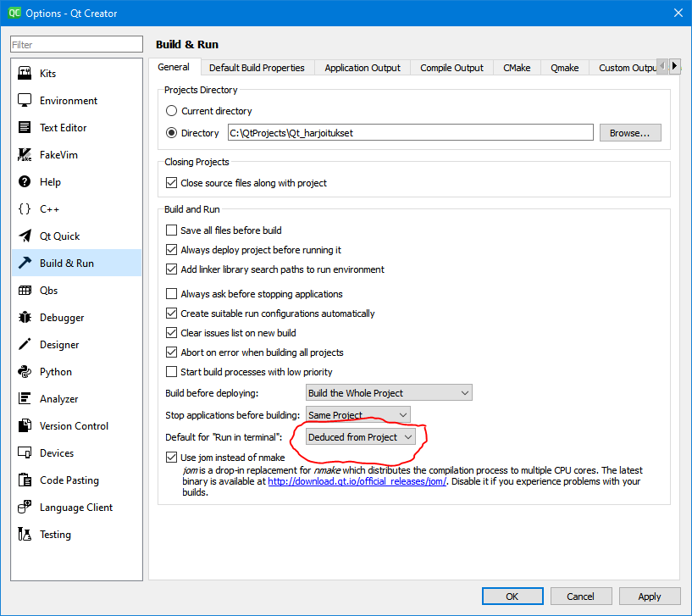Open the Compile Output tab
Viewport: 692px width, 616px height.
tap(451, 68)
